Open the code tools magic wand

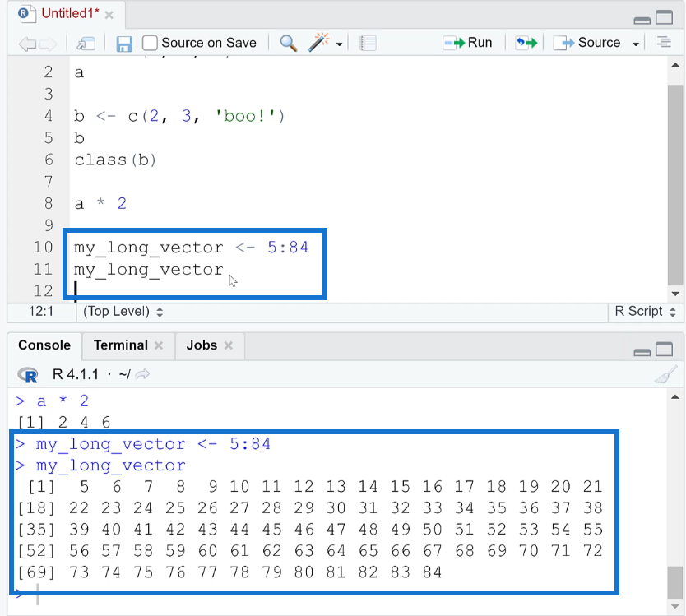point(318,43)
